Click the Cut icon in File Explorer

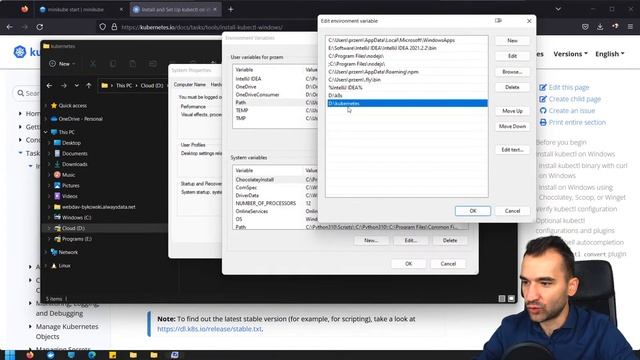point(93,64)
